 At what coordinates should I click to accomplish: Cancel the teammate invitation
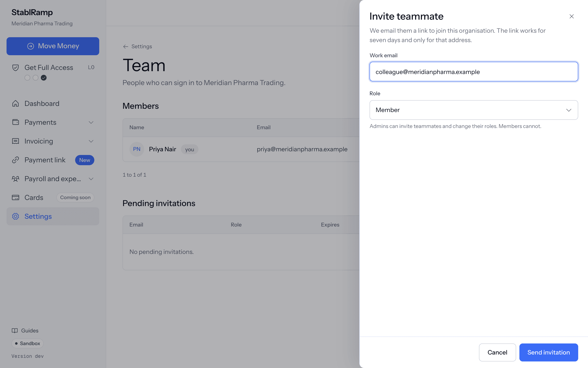(x=497, y=352)
